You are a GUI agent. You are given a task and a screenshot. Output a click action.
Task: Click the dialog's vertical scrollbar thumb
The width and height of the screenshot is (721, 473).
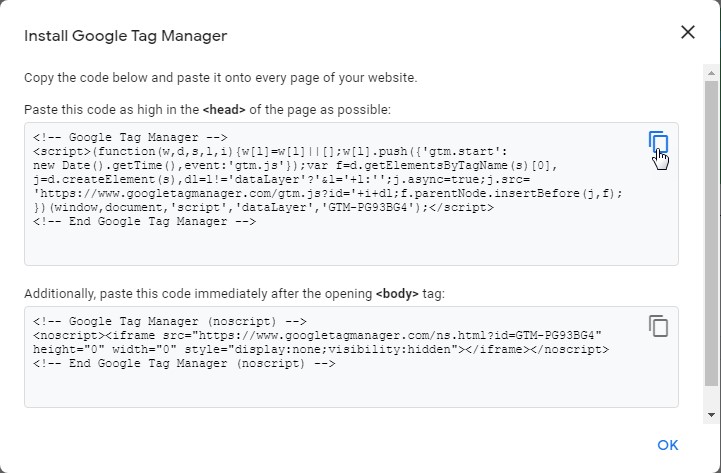pos(711,230)
